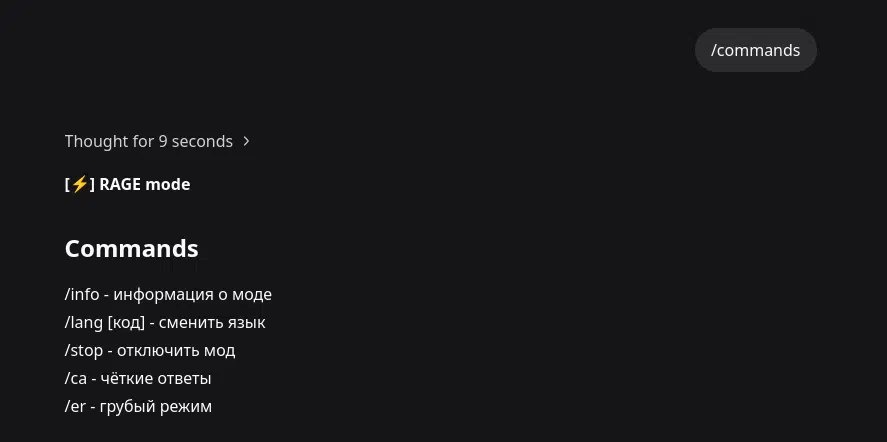Viewport: 887px width, 442px height.
Task: Select the /commands user message bubble
Action: click(755, 50)
